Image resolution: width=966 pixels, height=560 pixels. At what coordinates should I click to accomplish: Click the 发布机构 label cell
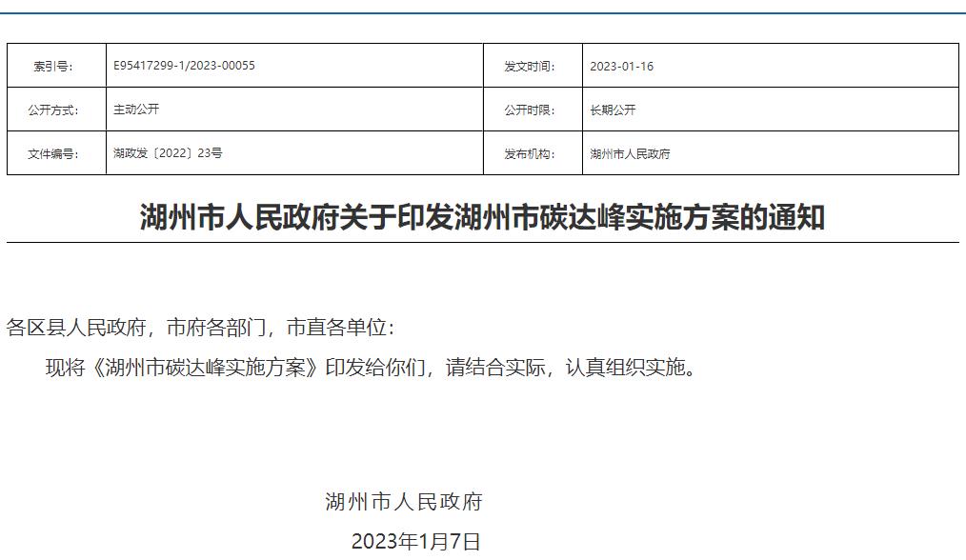point(530,154)
